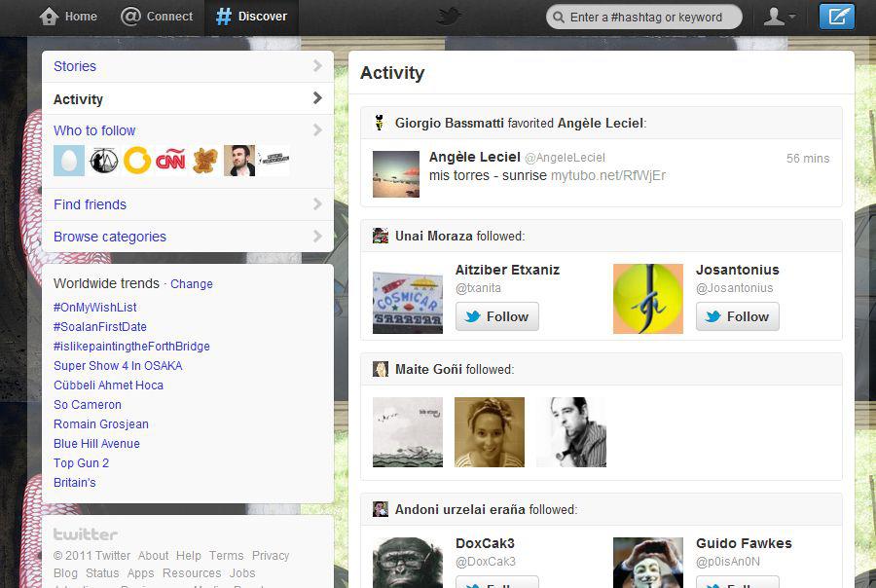Click the Twitter bird logo in top bar
Viewport: 876px width, 588px height.
[448, 16]
